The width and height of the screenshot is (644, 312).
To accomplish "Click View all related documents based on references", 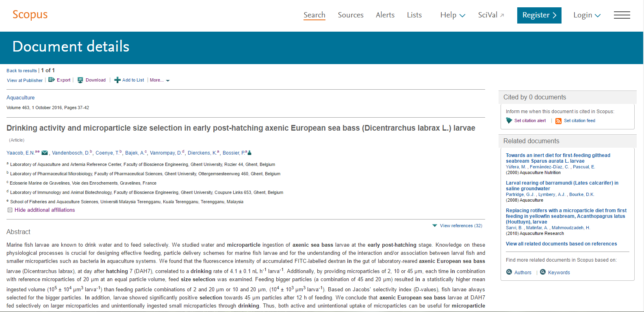I will pyautogui.click(x=561, y=244).
